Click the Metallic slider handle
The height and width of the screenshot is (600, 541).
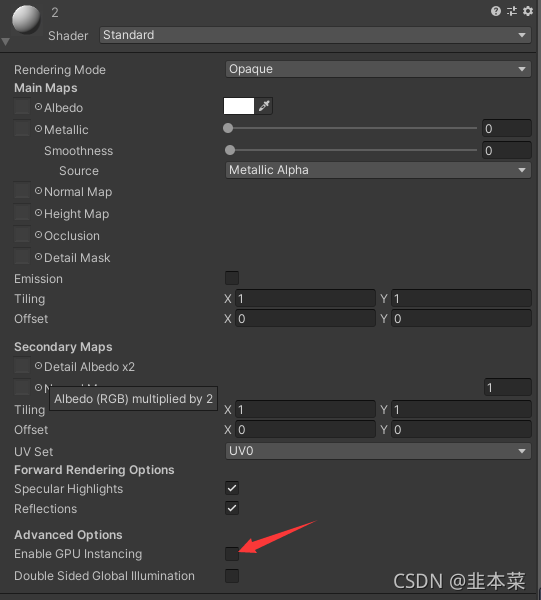pyautogui.click(x=228, y=128)
